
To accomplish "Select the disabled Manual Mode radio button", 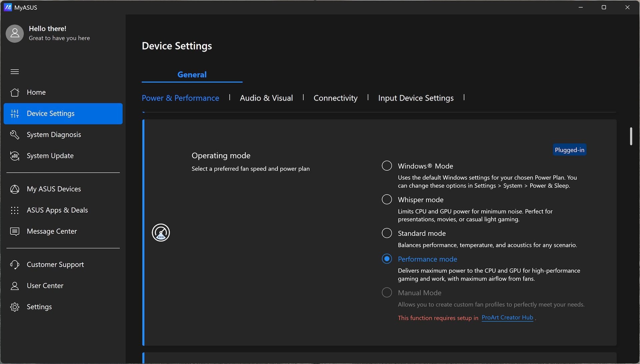I will pyautogui.click(x=387, y=292).
